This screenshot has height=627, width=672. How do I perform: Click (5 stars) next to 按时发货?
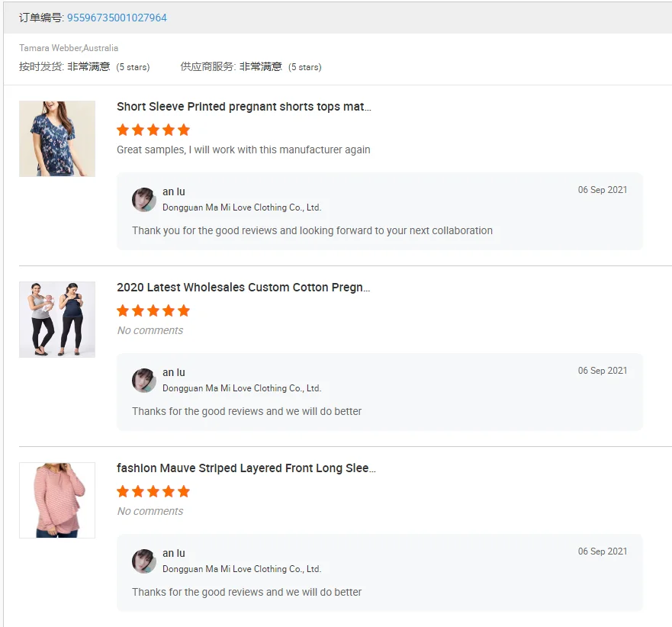133,67
